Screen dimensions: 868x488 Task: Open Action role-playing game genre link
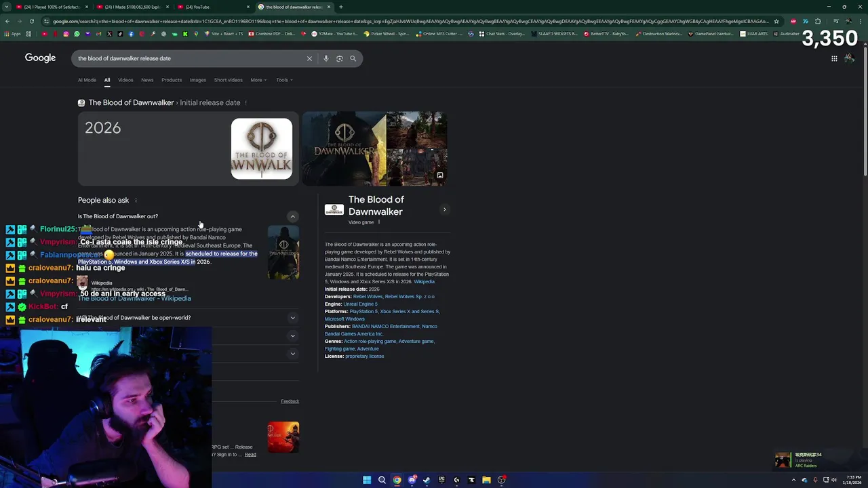click(370, 342)
